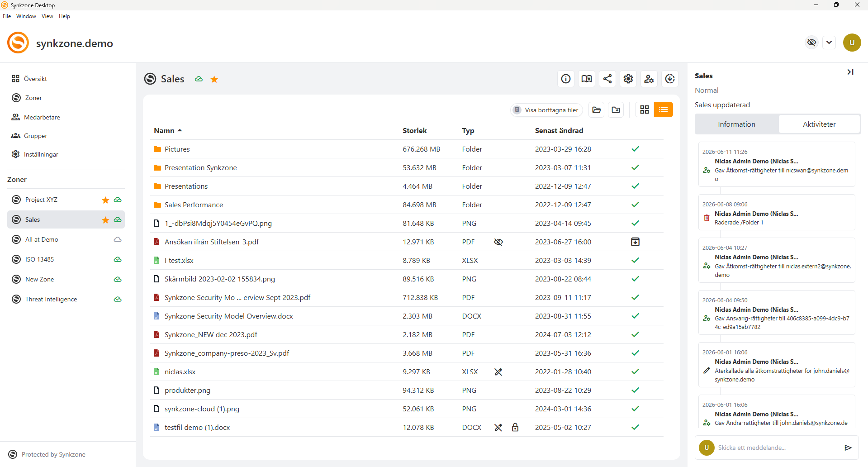Open the zone information icon
The width and height of the screenshot is (868, 467).
click(x=566, y=79)
